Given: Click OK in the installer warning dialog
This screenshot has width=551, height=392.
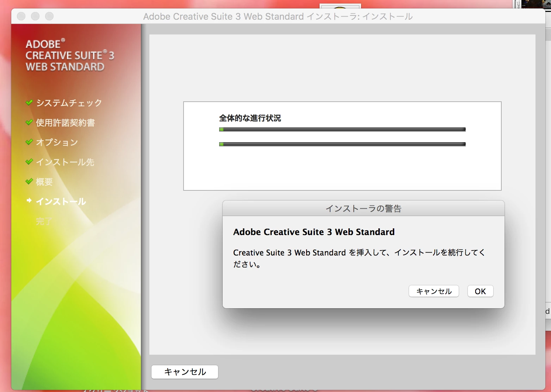Looking at the screenshot, I should point(480,291).
